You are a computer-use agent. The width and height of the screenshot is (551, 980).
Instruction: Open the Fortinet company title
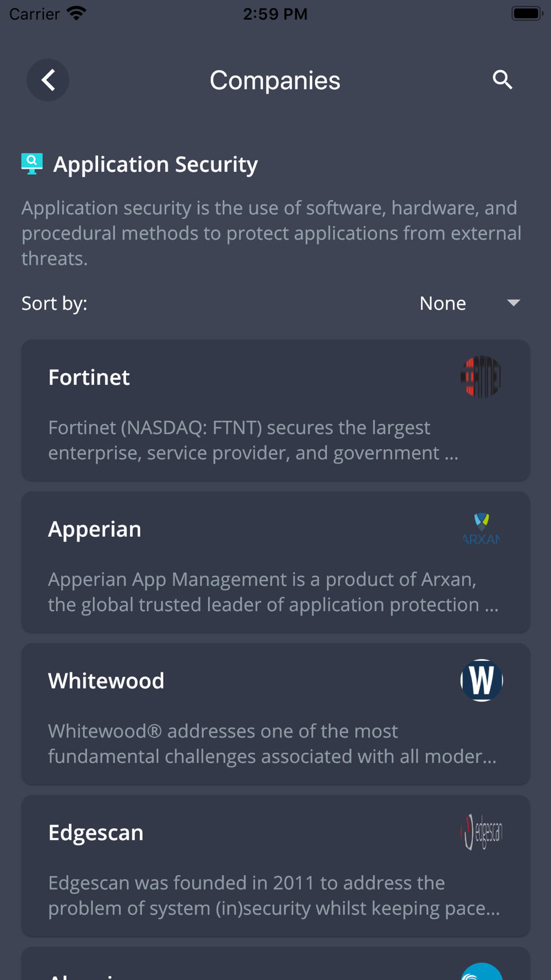(x=89, y=378)
